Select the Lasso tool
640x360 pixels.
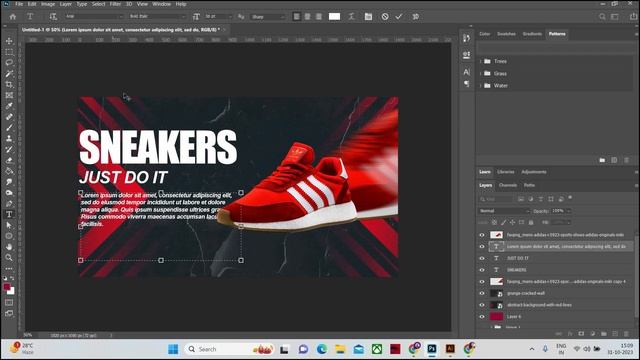9,63
